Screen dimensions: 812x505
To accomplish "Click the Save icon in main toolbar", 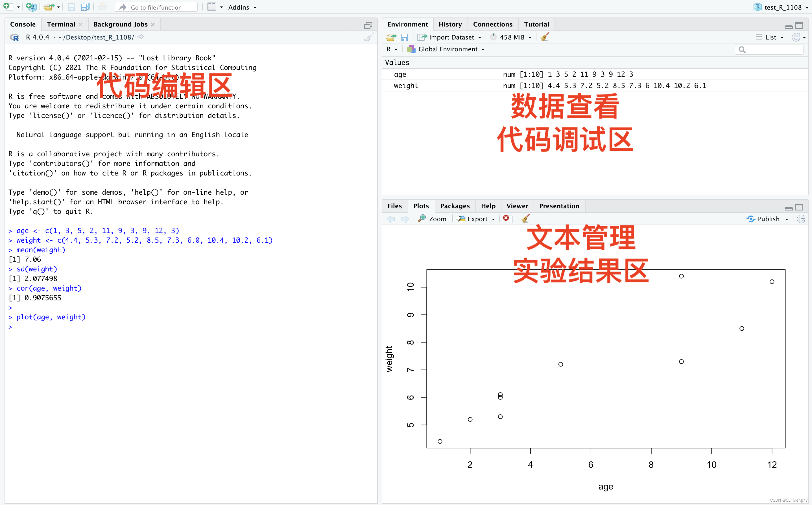I will coord(71,7).
